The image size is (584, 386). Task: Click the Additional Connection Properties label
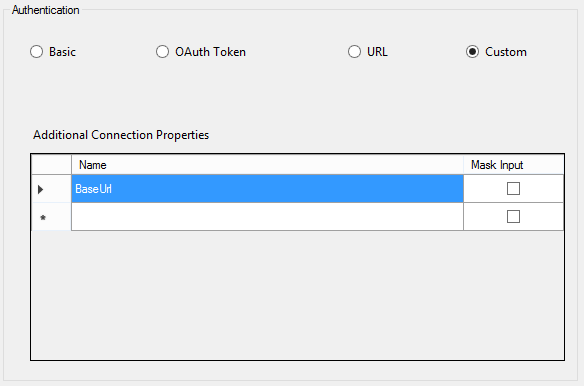[x=121, y=135]
